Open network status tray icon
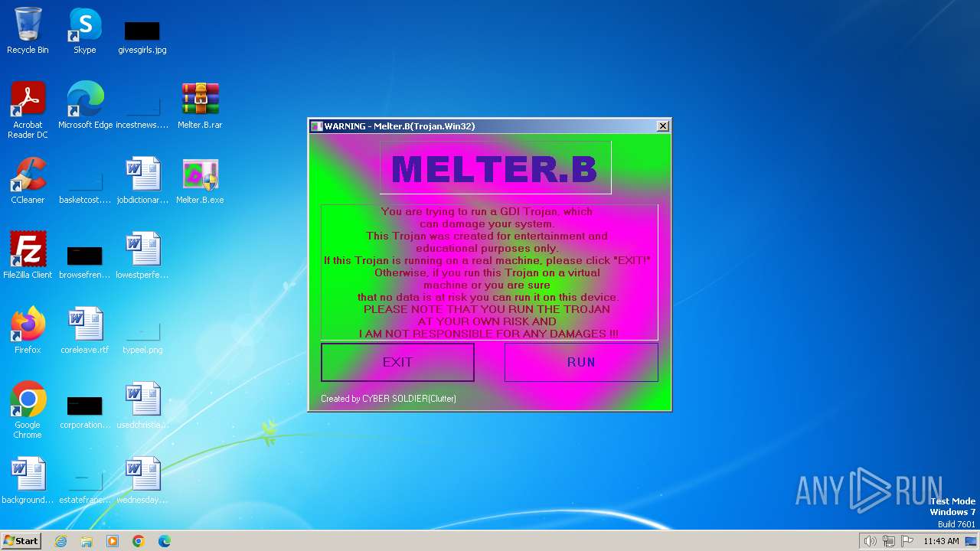Screen dimensions: 980x551 pos(888,541)
